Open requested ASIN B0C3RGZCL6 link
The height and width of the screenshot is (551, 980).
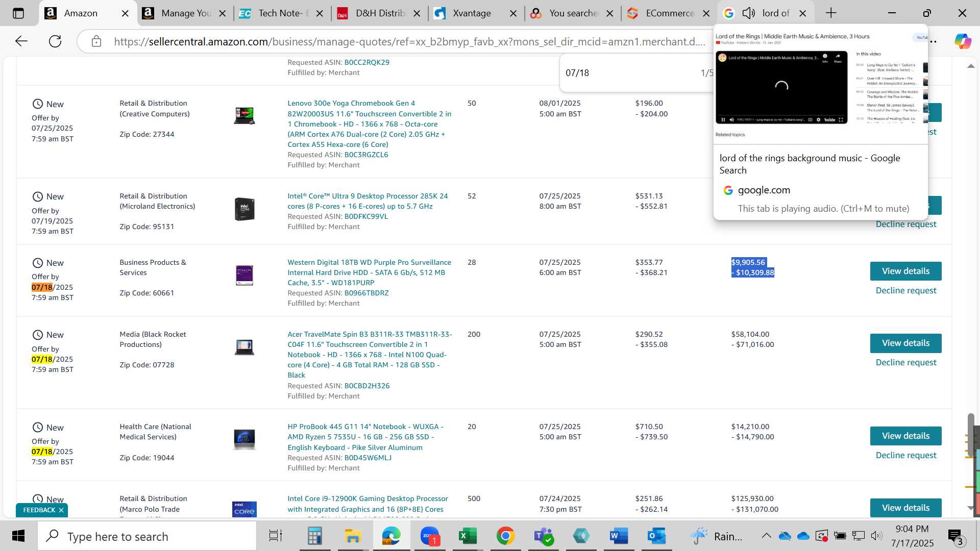(x=366, y=155)
